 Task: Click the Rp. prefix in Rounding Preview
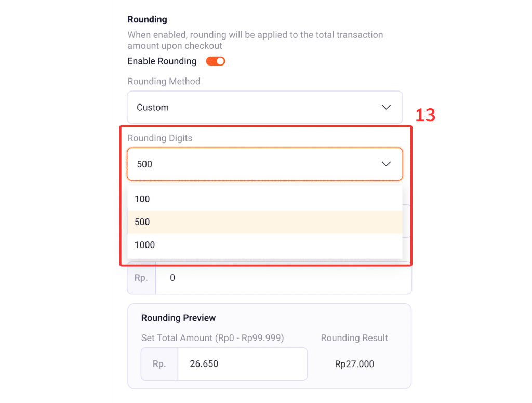159,364
